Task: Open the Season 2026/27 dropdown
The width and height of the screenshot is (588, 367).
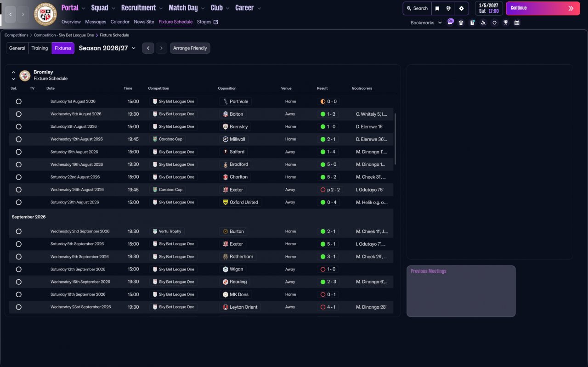Action: 107,48
